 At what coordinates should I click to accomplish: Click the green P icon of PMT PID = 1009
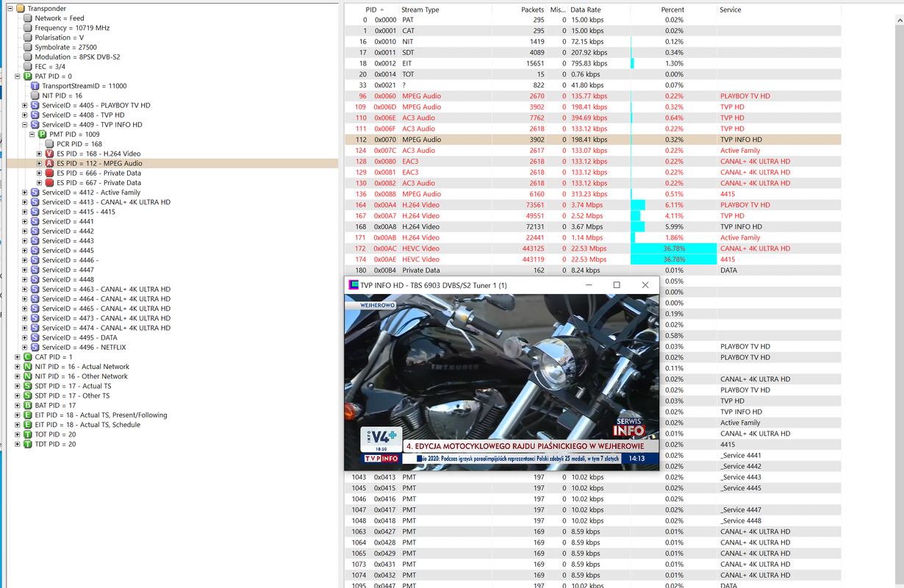click(x=42, y=135)
